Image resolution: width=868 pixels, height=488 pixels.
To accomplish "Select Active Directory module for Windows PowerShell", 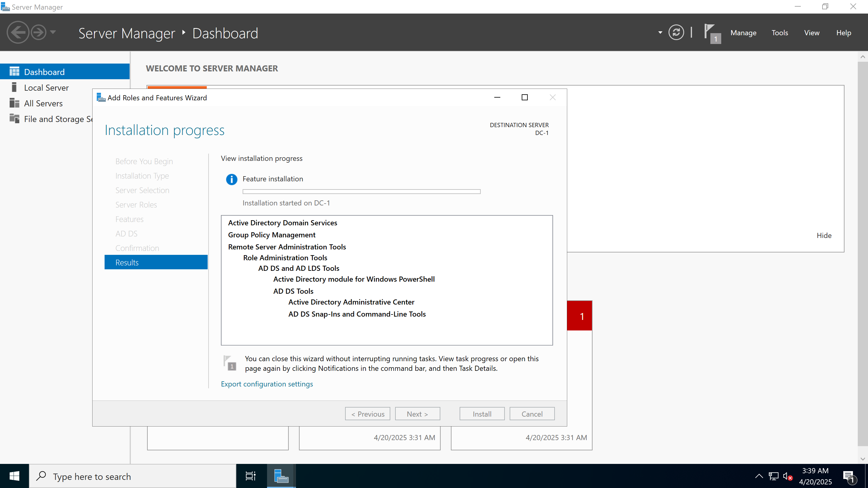I will click(354, 279).
